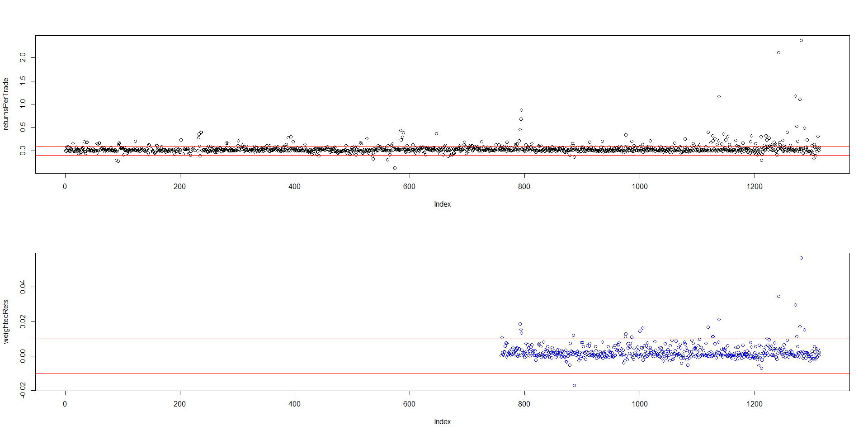Click the 400 tick label on bottom plot x-axis
The height and width of the screenshot is (435, 868).
coord(294,404)
